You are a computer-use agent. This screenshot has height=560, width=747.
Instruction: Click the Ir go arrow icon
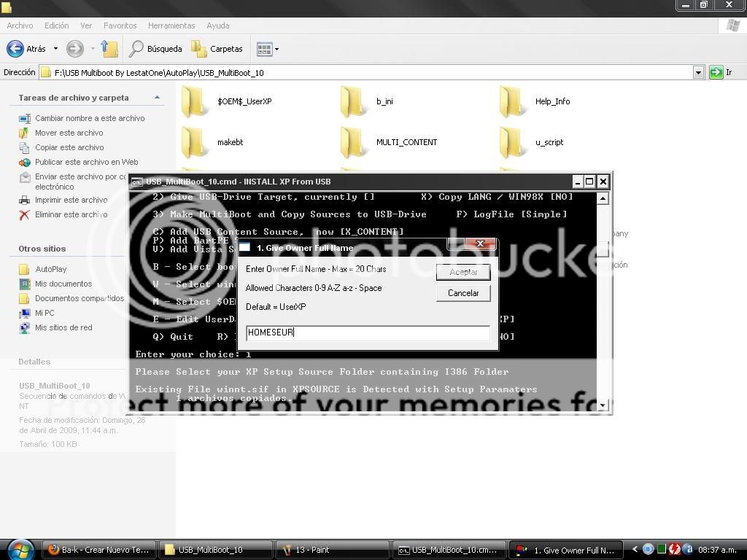(716, 72)
